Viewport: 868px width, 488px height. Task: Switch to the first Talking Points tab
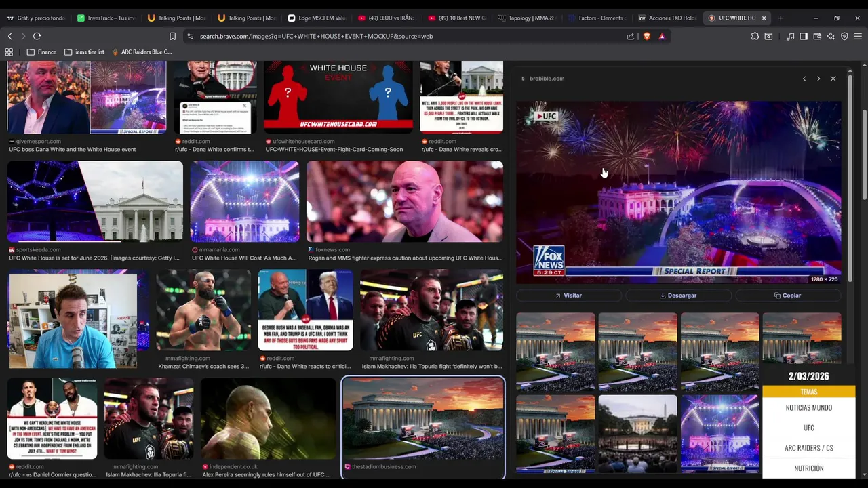click(x=177, y=18)
